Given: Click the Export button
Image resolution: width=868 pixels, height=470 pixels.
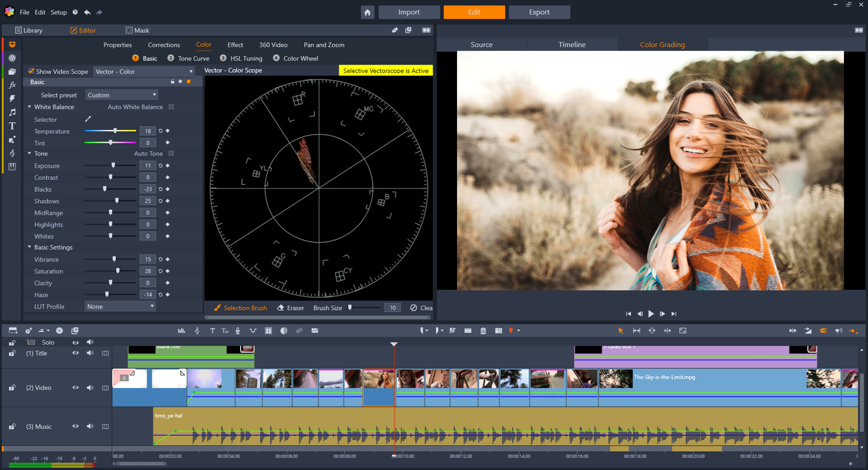Looking at the screenshot, I should (x=539, y=13).
